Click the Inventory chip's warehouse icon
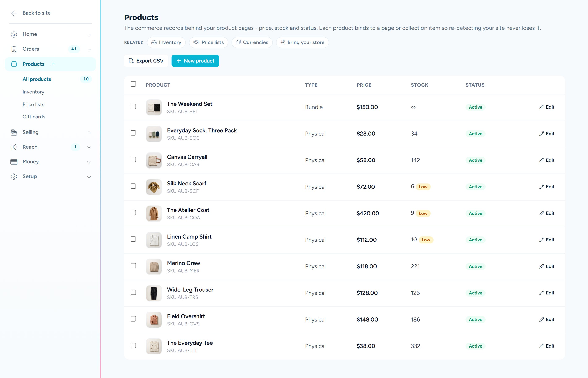 coord(154,42)
